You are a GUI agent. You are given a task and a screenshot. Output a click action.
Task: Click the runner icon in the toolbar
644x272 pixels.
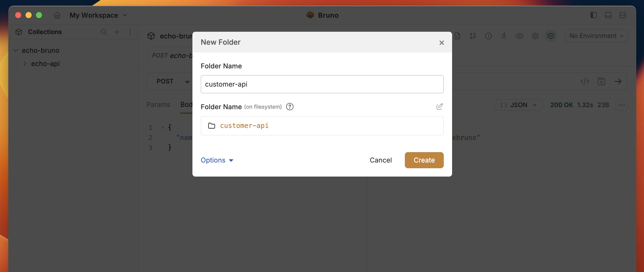pyautogui.click(x=504, y=36)
